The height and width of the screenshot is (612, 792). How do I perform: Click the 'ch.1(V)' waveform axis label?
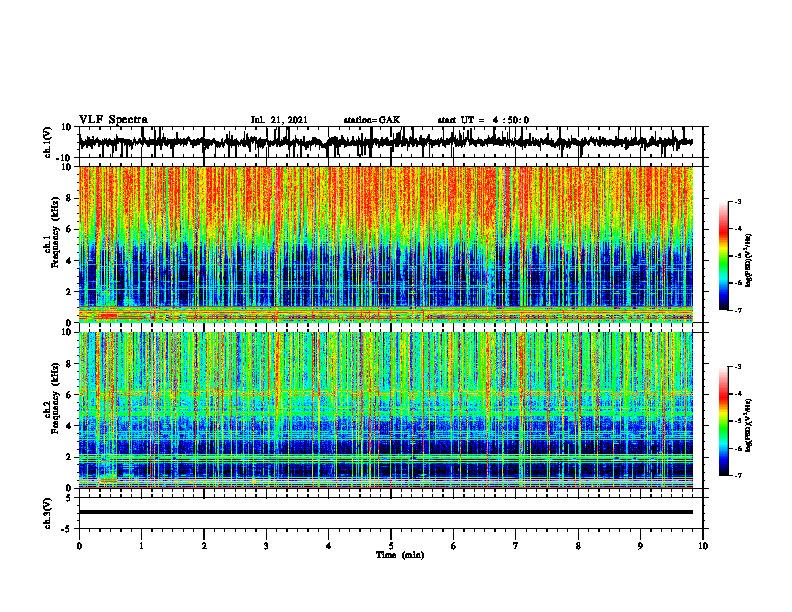click(47, 142)
